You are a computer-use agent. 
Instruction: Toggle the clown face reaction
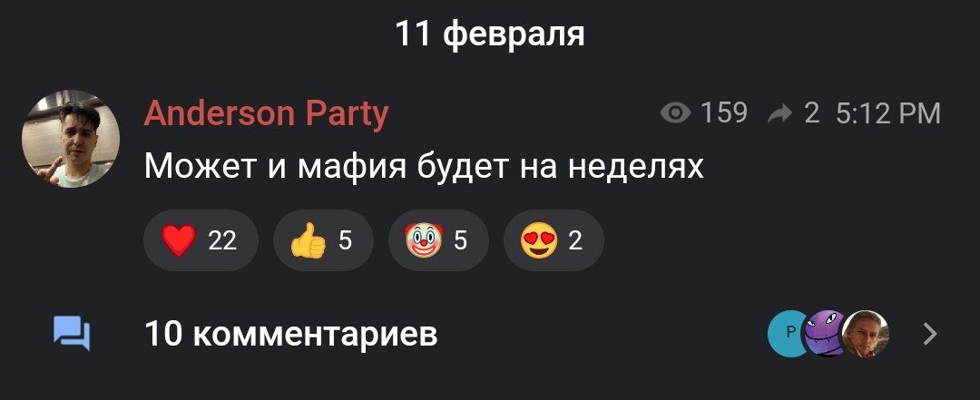tap(438, 240)
